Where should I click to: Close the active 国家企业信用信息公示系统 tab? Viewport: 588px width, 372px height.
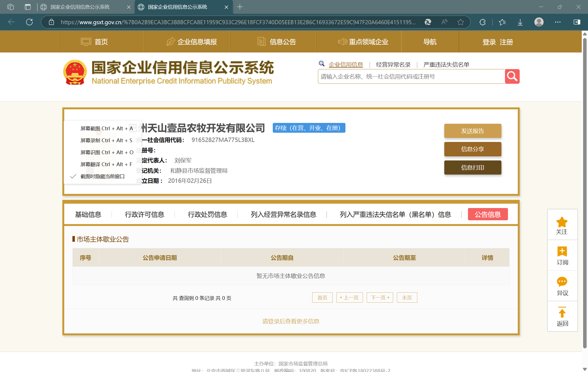[226, 7]
